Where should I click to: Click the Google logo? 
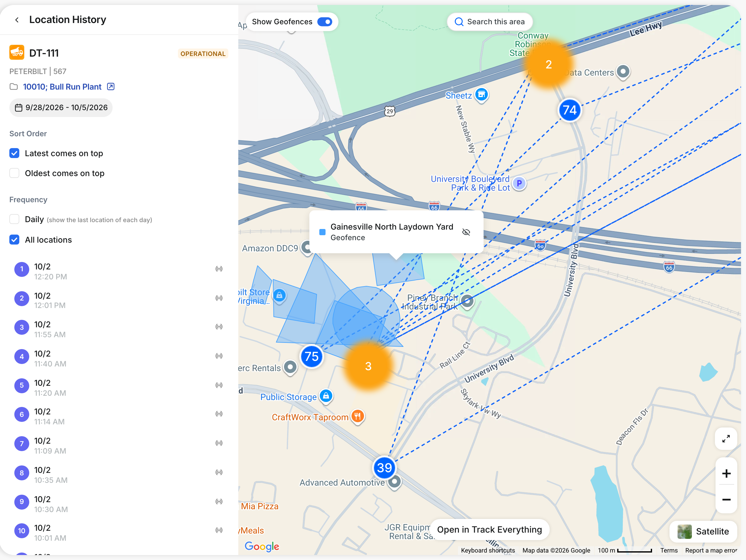(262, 546)
